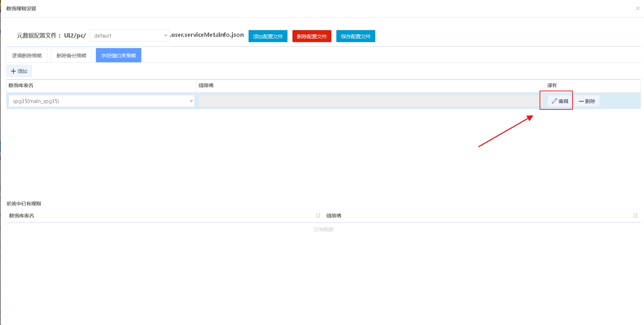644x325 pixels.
Task: Click the gray 值策略 input field
Action: click(x=370, y=101)
